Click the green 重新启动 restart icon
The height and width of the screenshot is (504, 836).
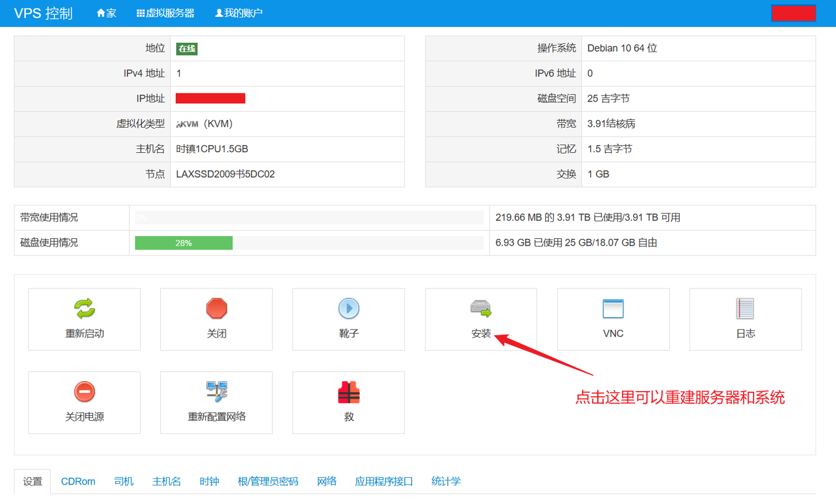85,308
